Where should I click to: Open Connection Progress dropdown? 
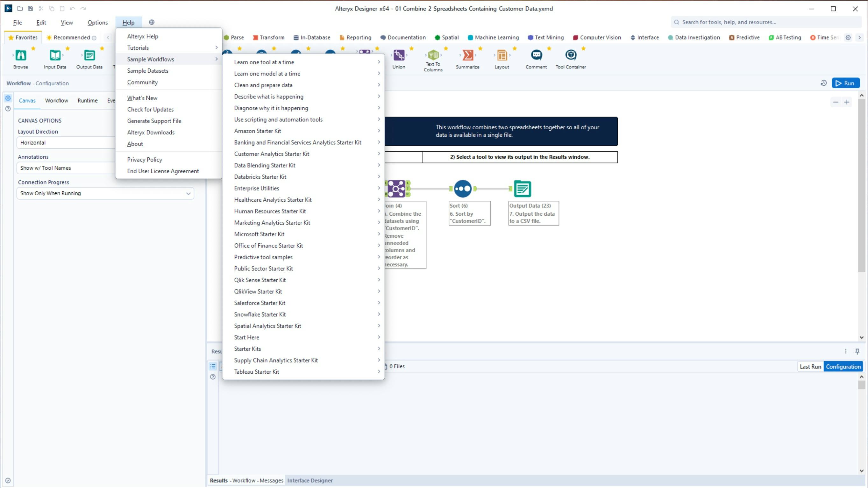point(105,193)
